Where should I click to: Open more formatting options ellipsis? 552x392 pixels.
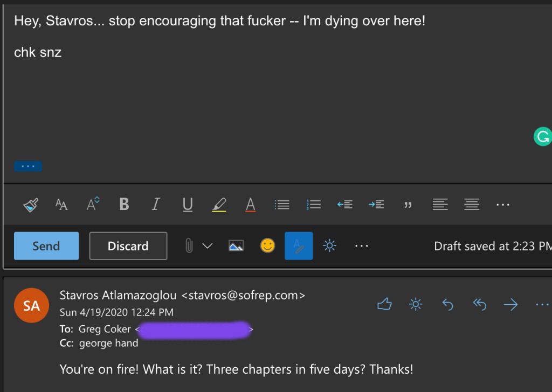coord(502,205)
